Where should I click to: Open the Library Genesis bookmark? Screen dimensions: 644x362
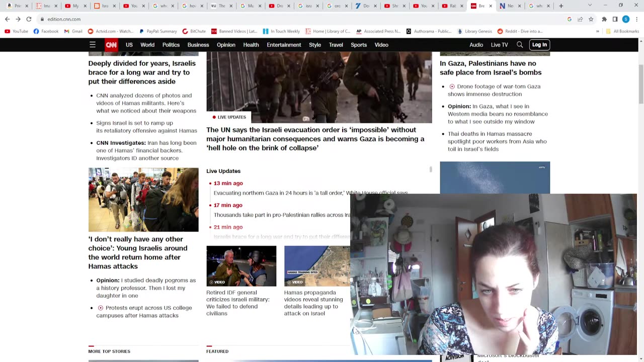coord(474,31)
